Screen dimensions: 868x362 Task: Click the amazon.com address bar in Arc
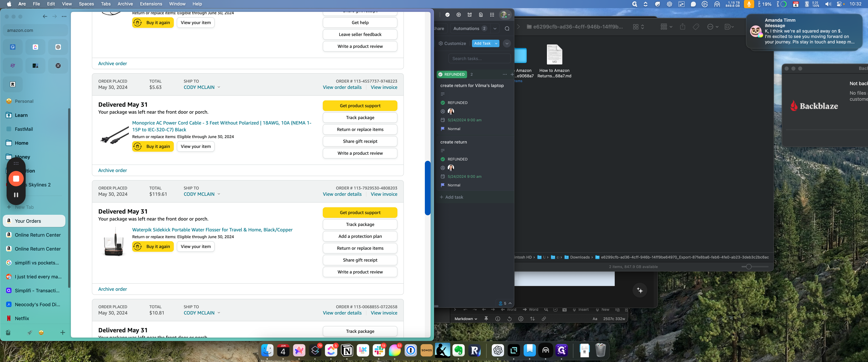(x=35, y=30)
